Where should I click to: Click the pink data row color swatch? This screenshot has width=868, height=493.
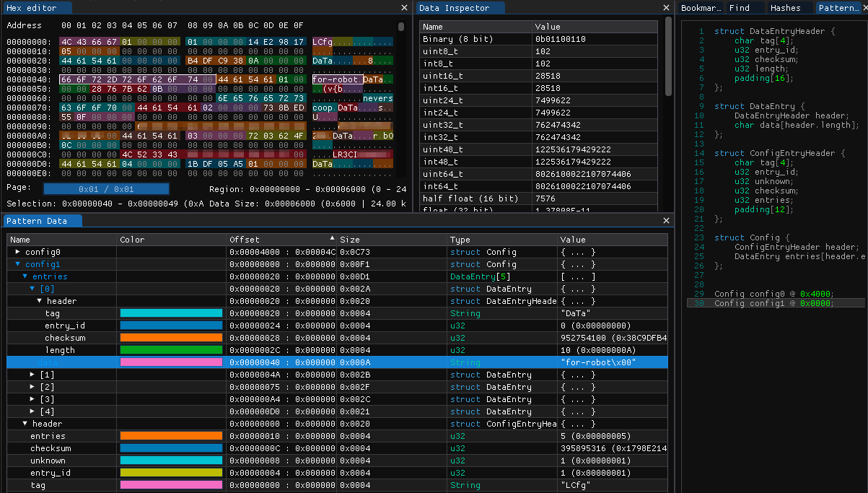(171, 362)
